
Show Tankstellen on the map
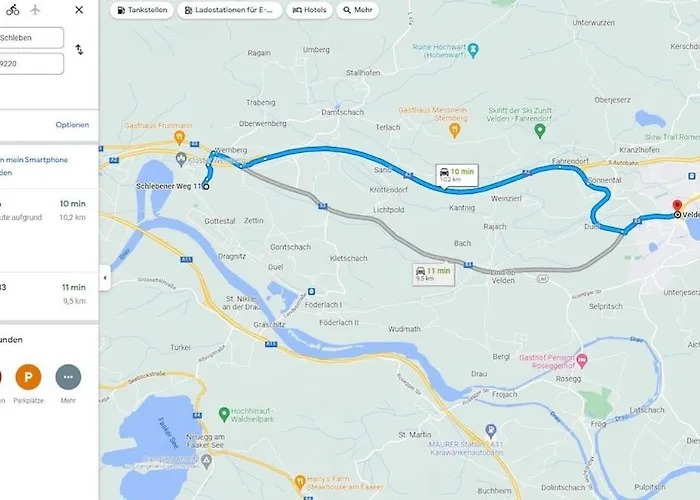pyautogui.click(x=142, y=10)
